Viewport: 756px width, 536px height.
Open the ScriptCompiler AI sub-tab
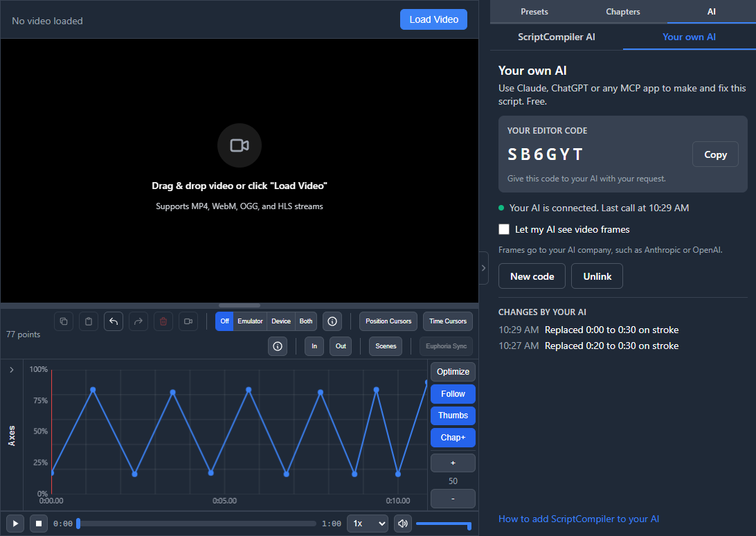[557, 37]
